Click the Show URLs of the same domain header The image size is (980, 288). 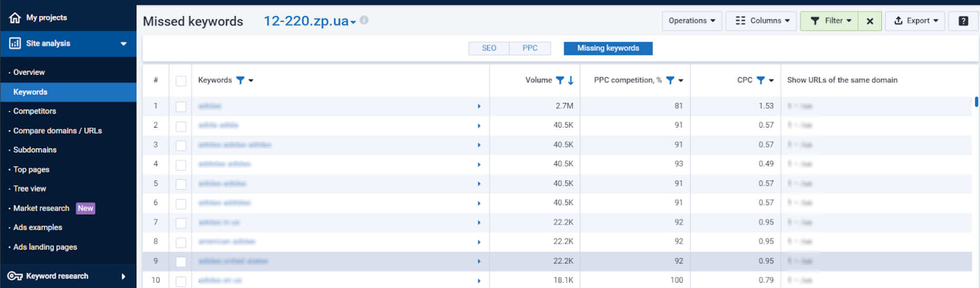coord(842,80)
